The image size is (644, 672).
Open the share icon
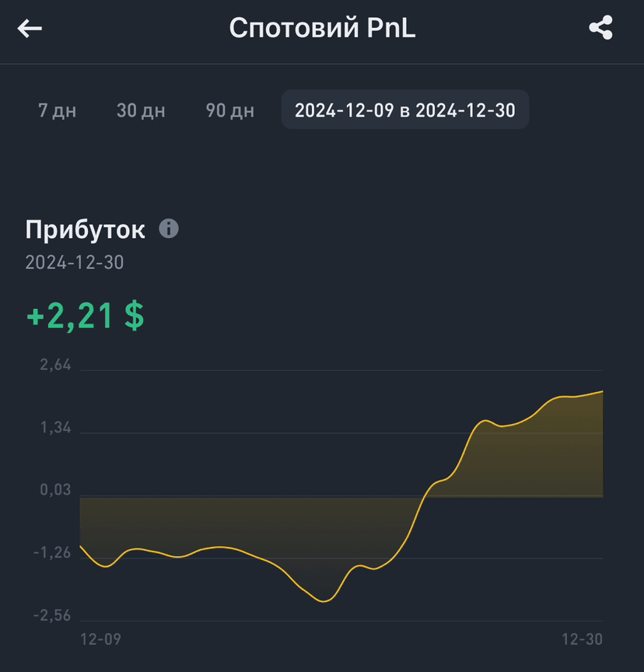[x=600, y=28]
